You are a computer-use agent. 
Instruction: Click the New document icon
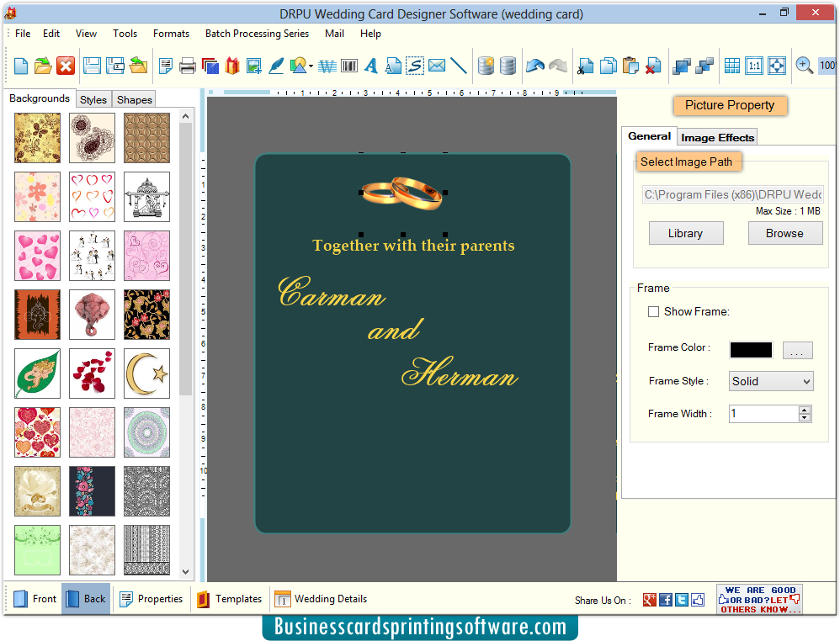tap(21, 66)
